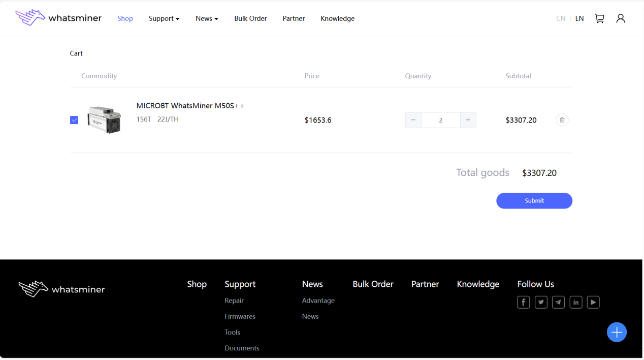Delete the M50S++ item with trash icon

tap(562, 120)
